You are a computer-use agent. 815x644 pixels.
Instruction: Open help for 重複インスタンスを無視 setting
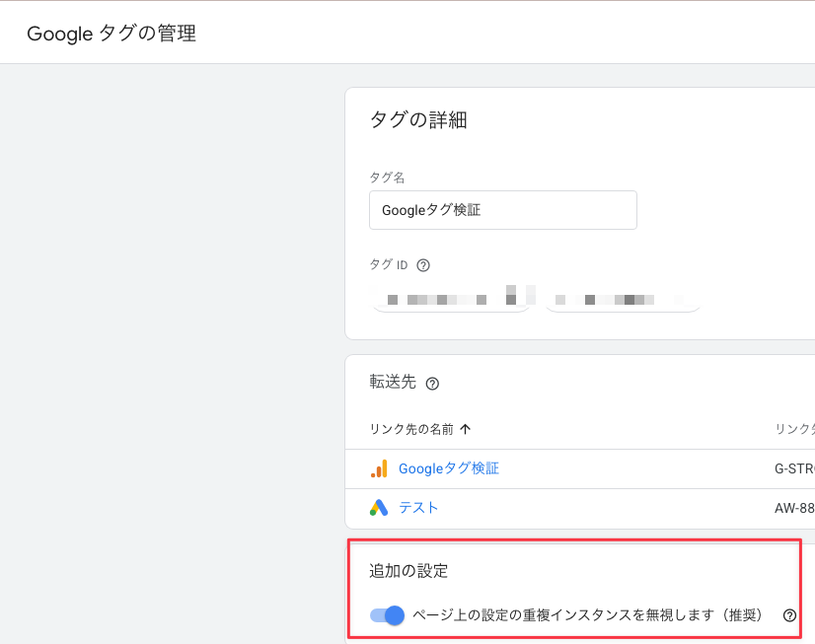click(x=789, y=615)
